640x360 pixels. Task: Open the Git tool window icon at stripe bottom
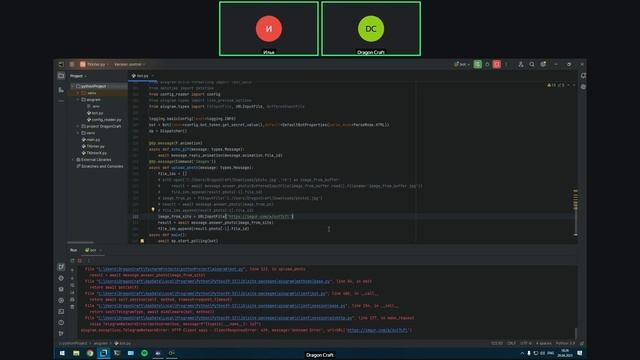[61, 333]
